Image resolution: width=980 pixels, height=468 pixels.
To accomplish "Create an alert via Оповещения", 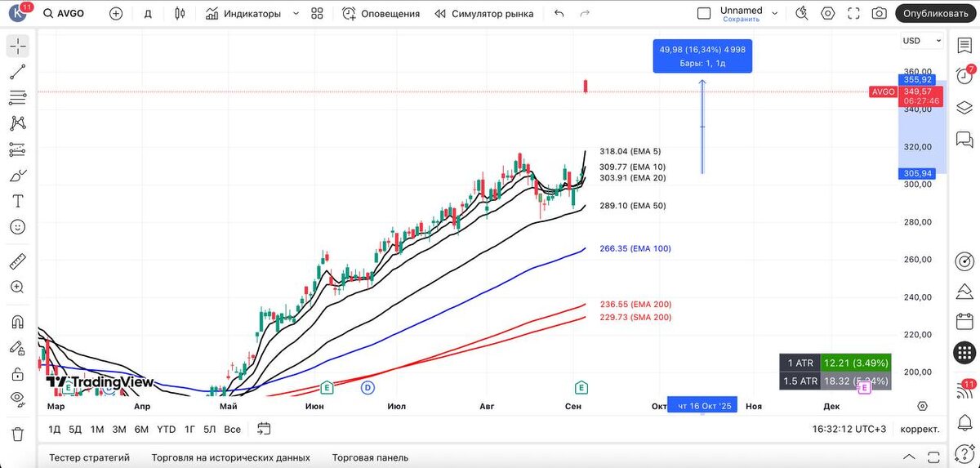I will coord(381,13).
